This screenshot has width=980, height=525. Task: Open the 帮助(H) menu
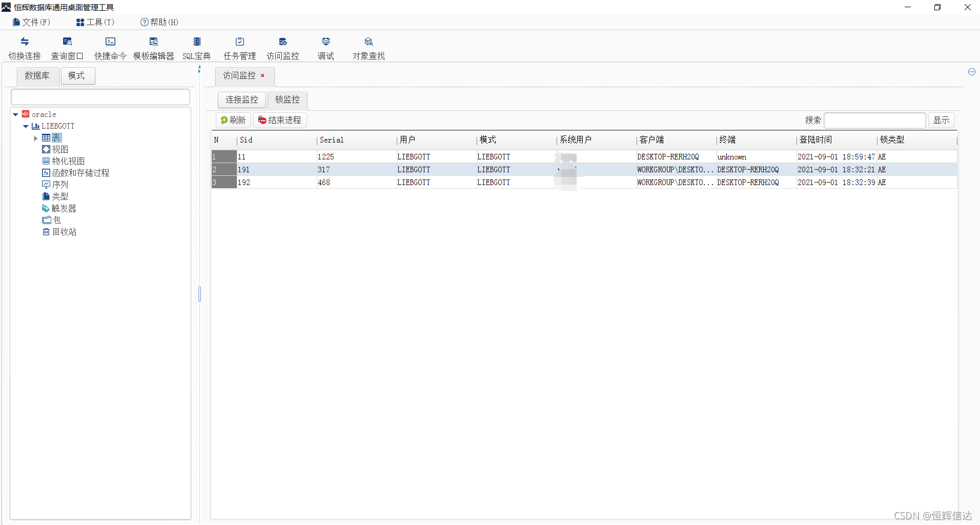click(x=159, y=22)
